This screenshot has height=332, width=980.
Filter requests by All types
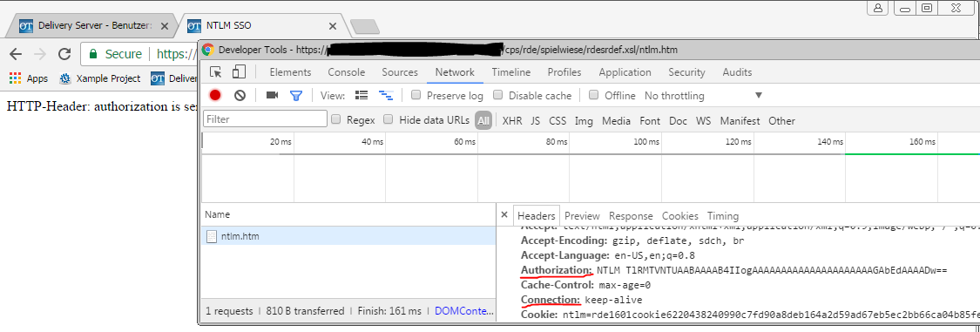pyautogui.click(x=483, y=120)
